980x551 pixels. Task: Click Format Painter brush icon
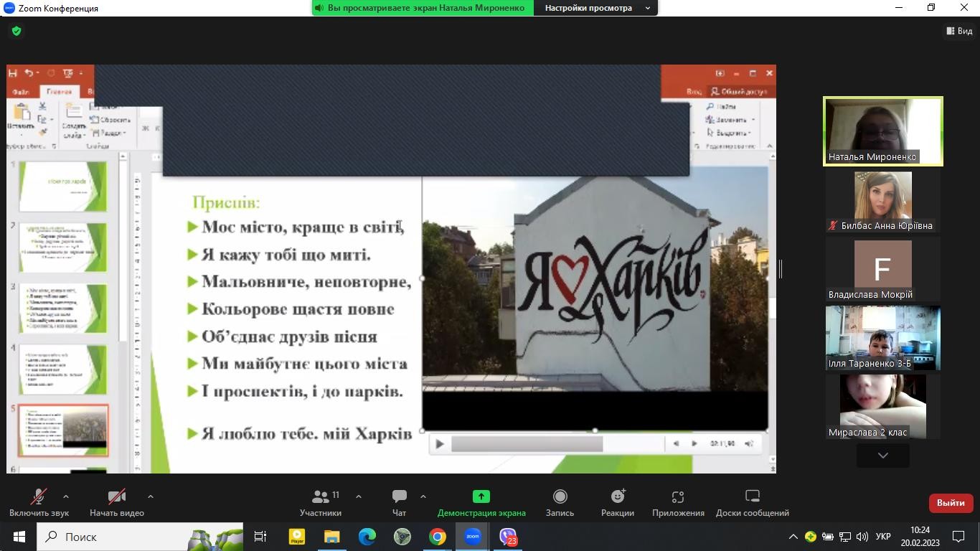click(42, 132)
